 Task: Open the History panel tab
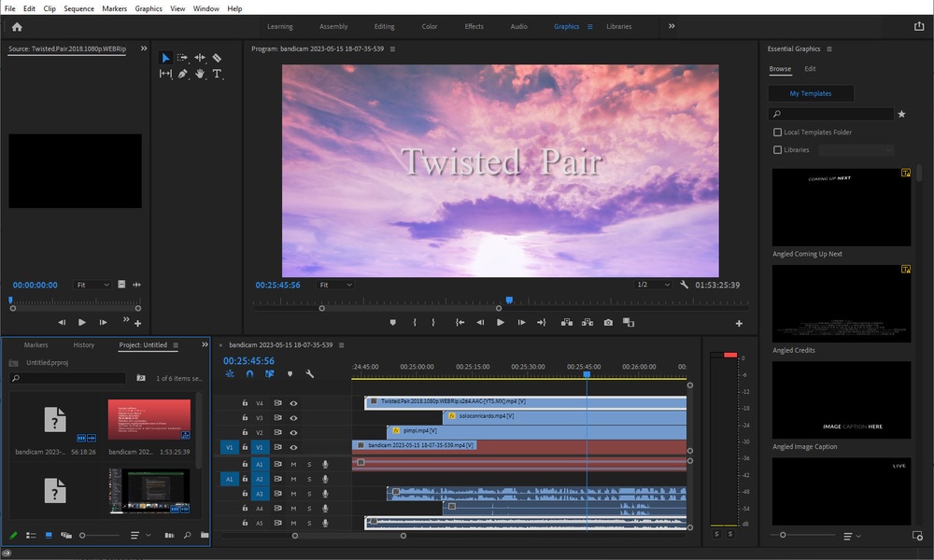coord(83,345)
